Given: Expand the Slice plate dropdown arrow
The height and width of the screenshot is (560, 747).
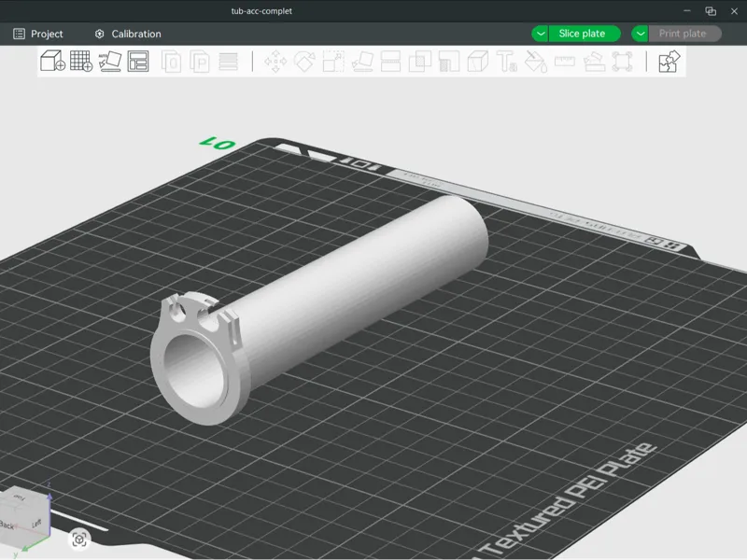Looking at the screenshot, I should pyautogui.click(x=541, y=34).
